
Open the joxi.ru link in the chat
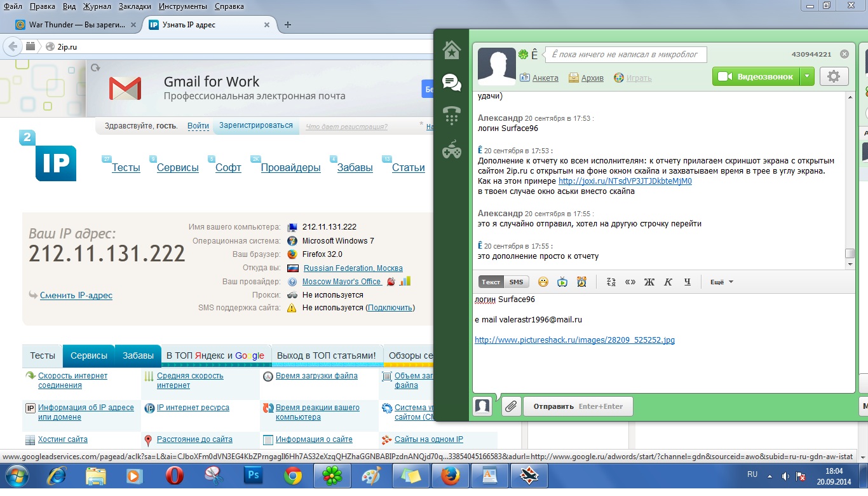625,181
